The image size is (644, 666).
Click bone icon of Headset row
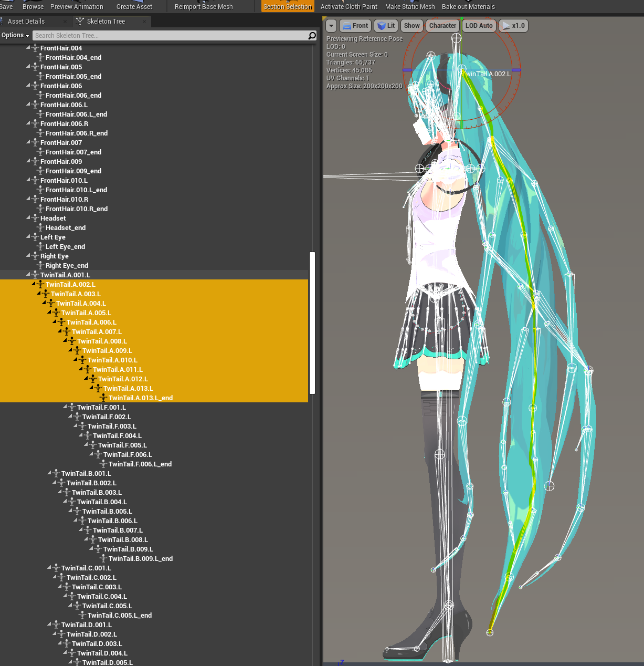[35, 218]
